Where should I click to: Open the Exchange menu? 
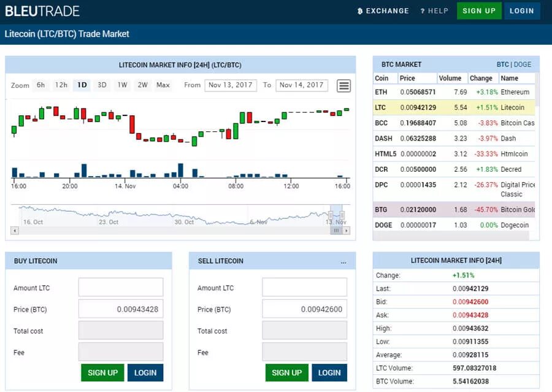click(x=383, y=11)
